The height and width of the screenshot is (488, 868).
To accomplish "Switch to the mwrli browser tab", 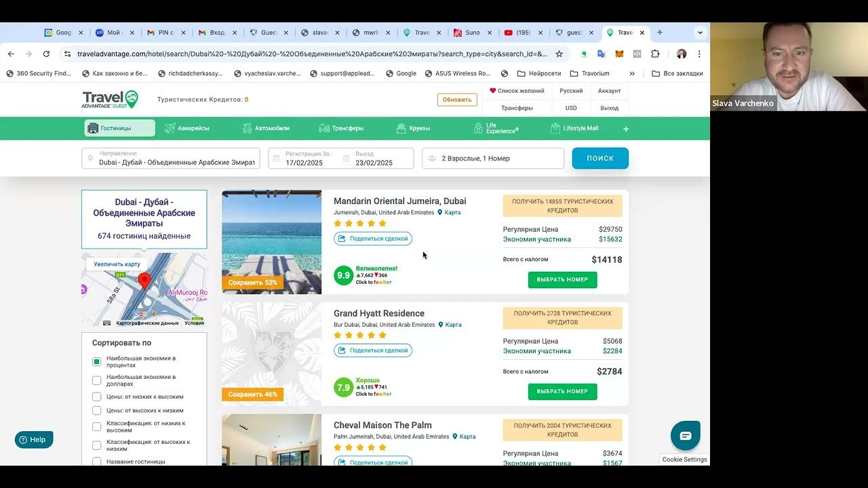I will (x=370, y=33).
